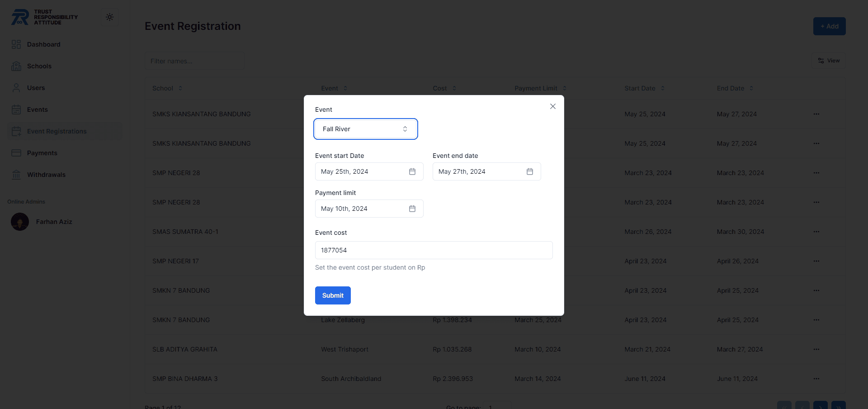Navigate to the Dashboard menu item

click(43, 44)
